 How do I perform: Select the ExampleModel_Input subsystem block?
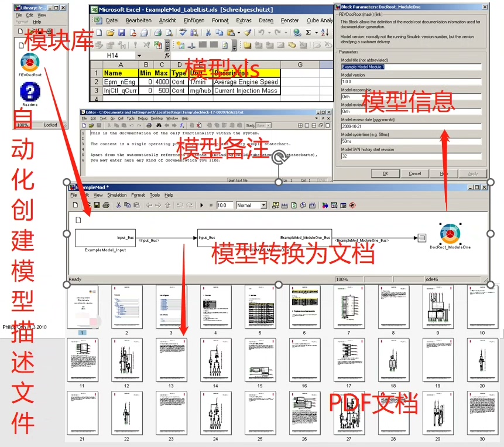point(105,238)
